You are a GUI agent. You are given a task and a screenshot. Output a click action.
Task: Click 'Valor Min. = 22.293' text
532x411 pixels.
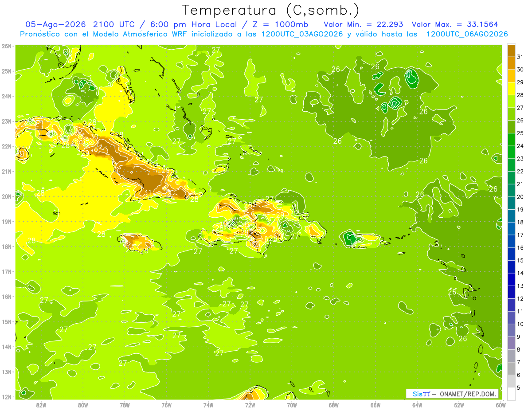pyautogui.click(x=364, y=24)
